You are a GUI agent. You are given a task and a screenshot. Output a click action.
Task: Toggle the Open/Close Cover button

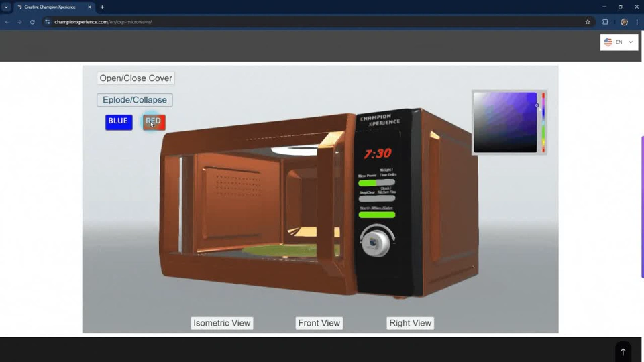(136, 78)
